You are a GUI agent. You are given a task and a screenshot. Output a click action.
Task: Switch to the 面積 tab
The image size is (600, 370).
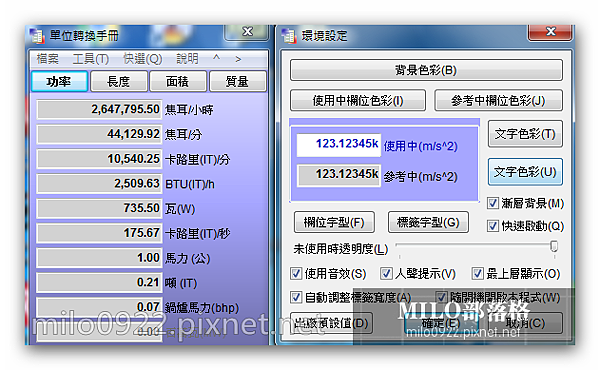click(178, 81)
